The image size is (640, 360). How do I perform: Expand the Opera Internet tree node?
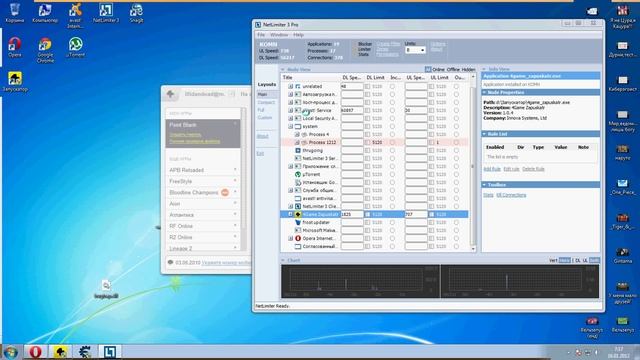click(291, 238)
